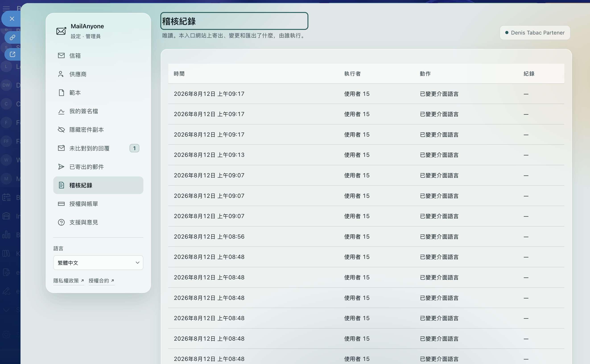
Task: Click the 動作 column header
Action: [x=425, y=74]
